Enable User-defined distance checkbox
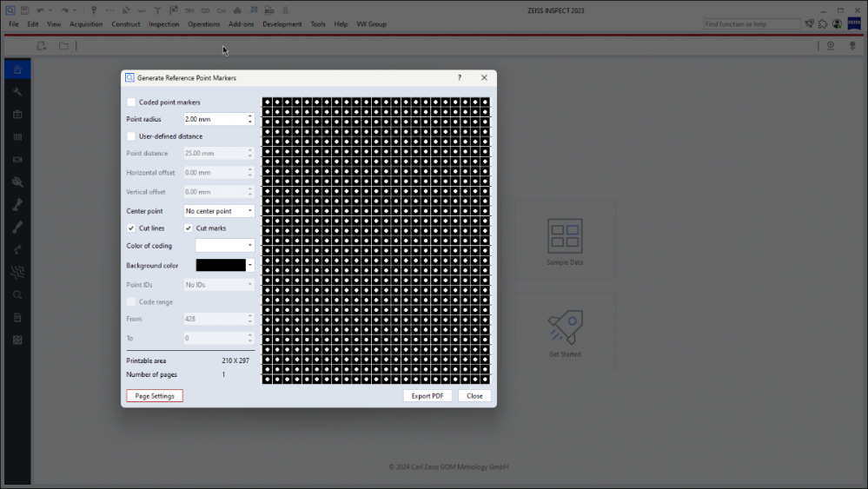868x489 pixels. click(131, 136)
